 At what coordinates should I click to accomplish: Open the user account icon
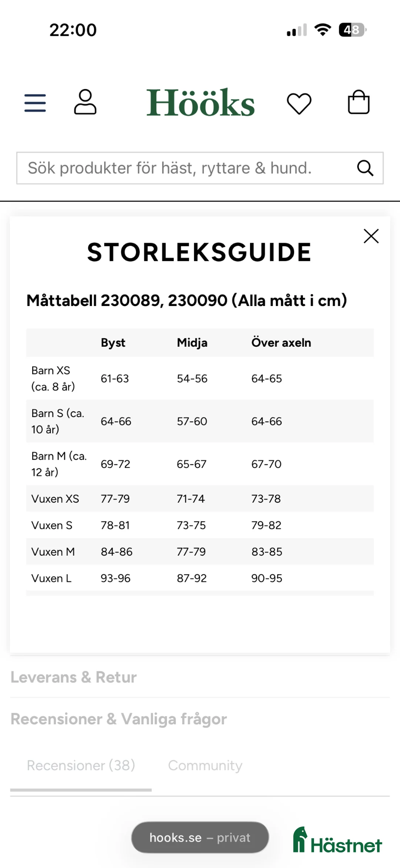(x=85, y=102)
